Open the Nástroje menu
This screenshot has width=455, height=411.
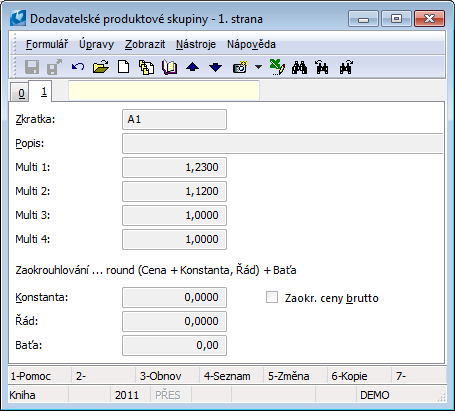pos(196,44)
